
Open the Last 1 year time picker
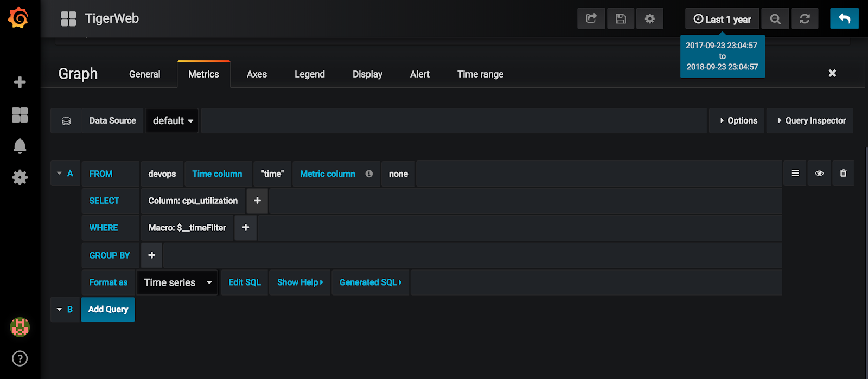[x=722, y=19]
